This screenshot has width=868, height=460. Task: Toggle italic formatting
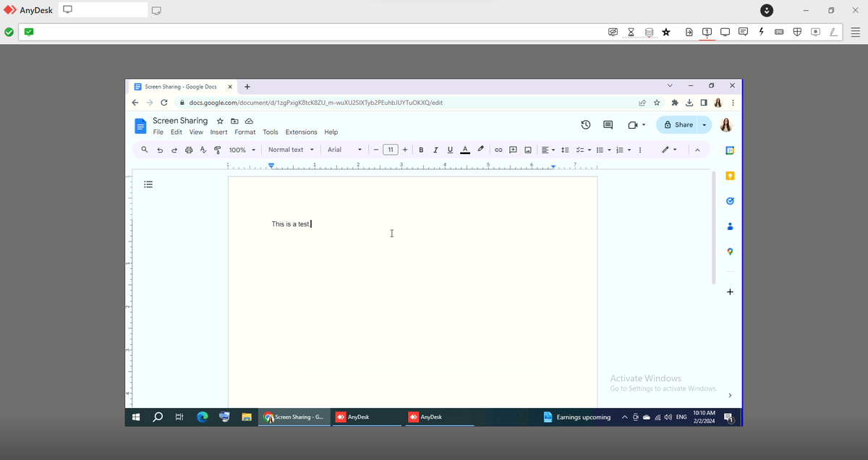[435, 150]
